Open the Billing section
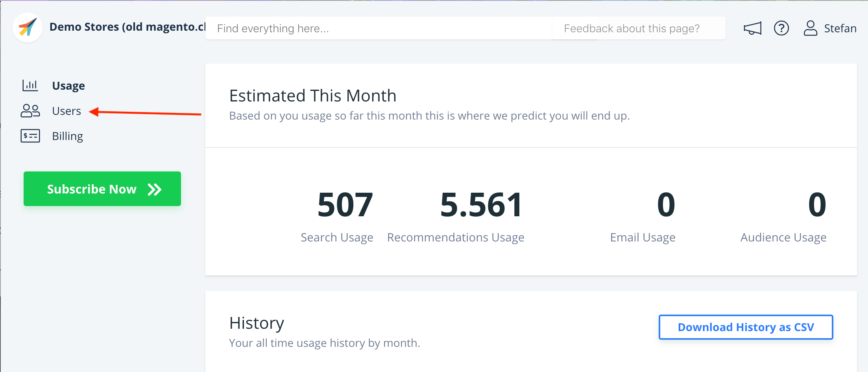Screen dimensions: 868x372 point(67,136)
